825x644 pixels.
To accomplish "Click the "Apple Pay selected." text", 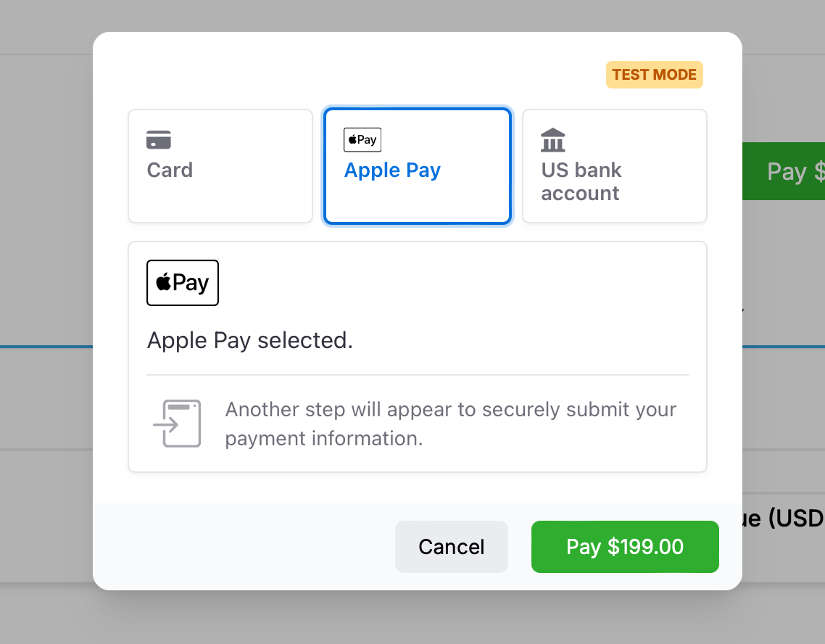I will coord(250,340).
